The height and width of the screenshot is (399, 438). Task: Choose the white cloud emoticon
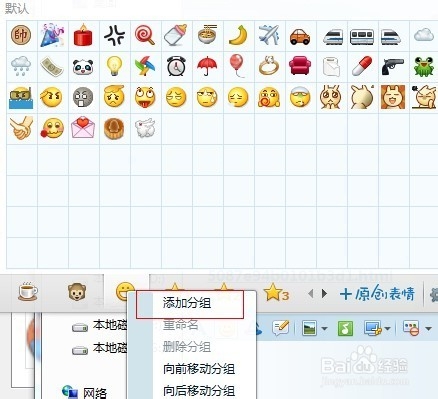[424, 35]
